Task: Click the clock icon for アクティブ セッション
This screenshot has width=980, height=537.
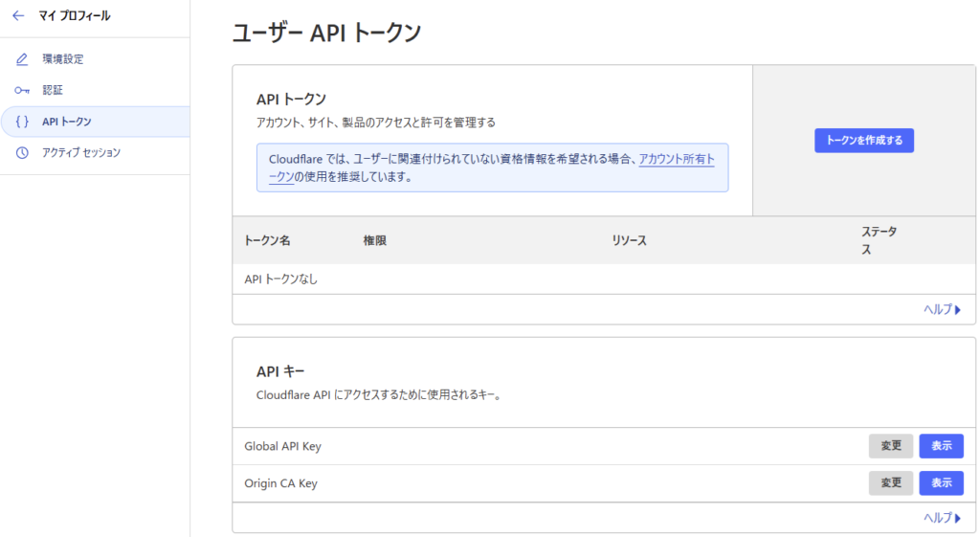Action: 22,152
